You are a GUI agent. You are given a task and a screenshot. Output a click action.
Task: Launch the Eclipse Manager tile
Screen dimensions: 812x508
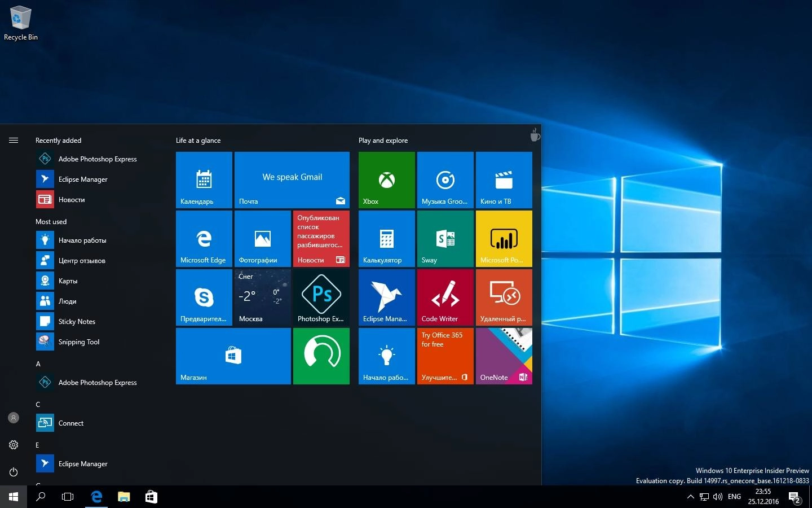coord(387,297)
